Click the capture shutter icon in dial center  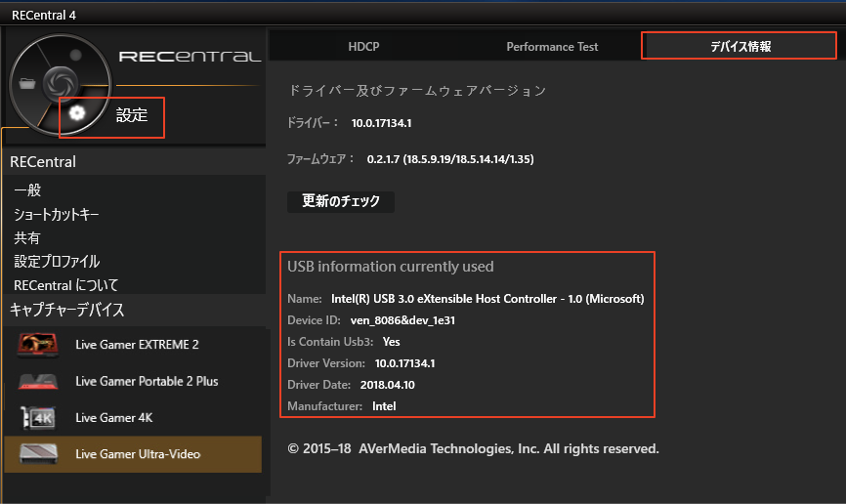point(61,84)
